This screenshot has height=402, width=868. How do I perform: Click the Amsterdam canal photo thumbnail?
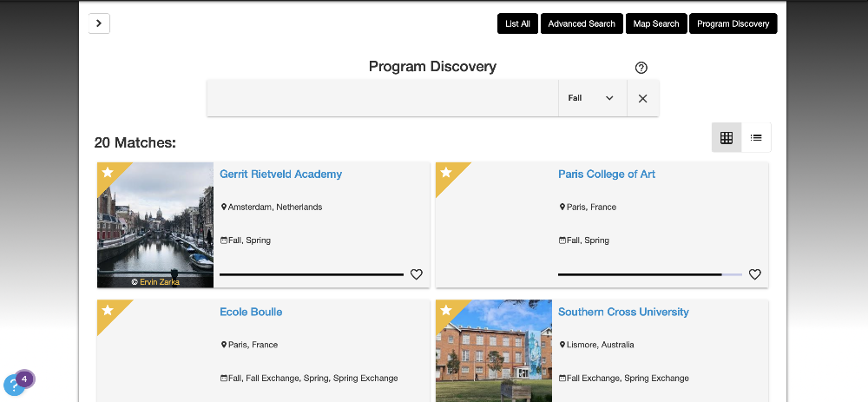point(155,225)
